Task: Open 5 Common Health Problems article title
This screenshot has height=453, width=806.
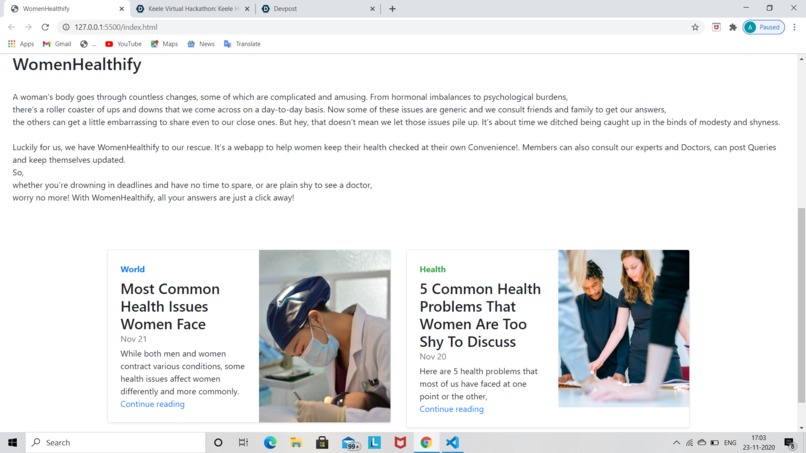Action: coord(480,315)
